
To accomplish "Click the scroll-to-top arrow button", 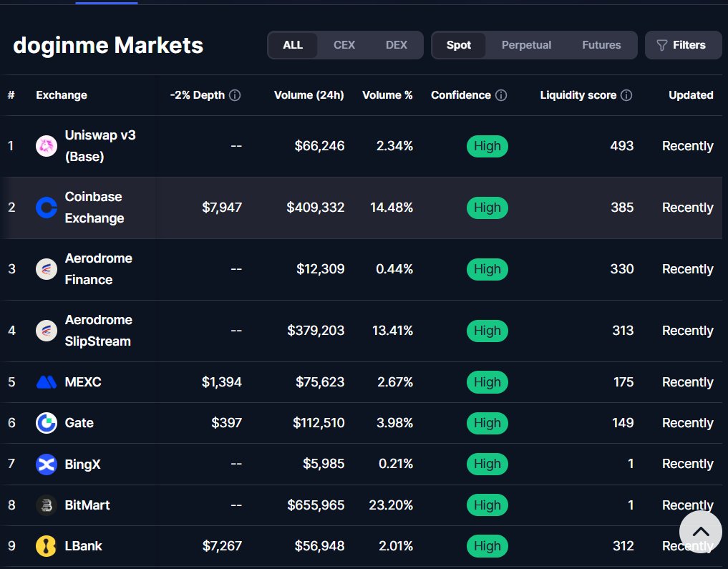I will tap(701, 532).
